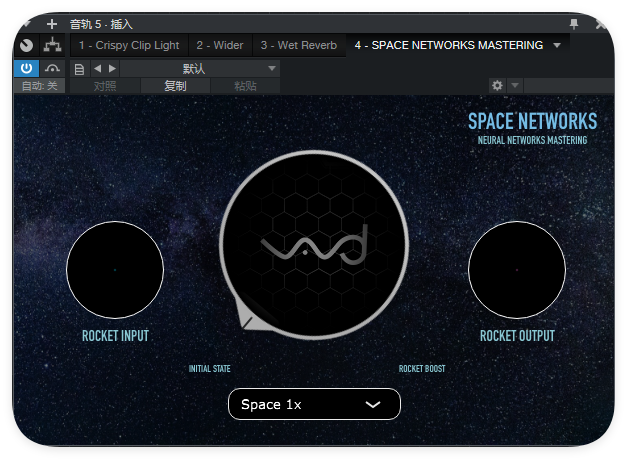The height and width of the screenshot is (459, 627).
Task: Pin the plugin window
Action: (x=574, y=24)
